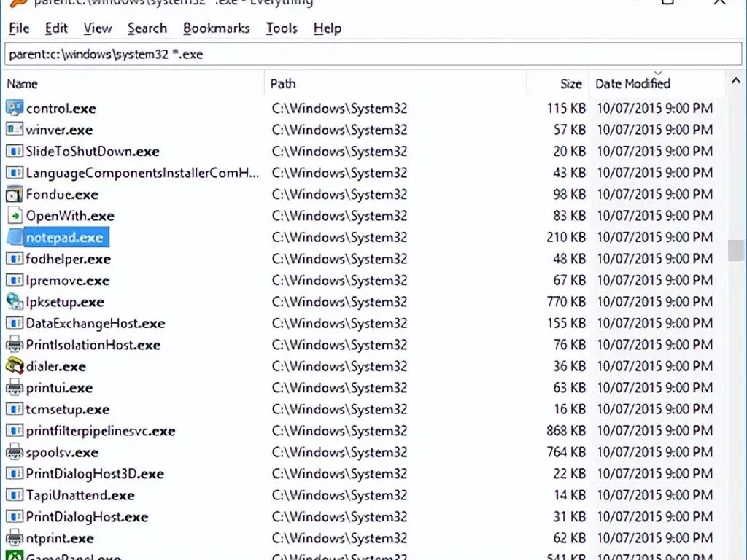The height and width of the screenshot is (560, 747).
Task: Click the DataExchangeHost.exe file icon
Action: (15, 323)
